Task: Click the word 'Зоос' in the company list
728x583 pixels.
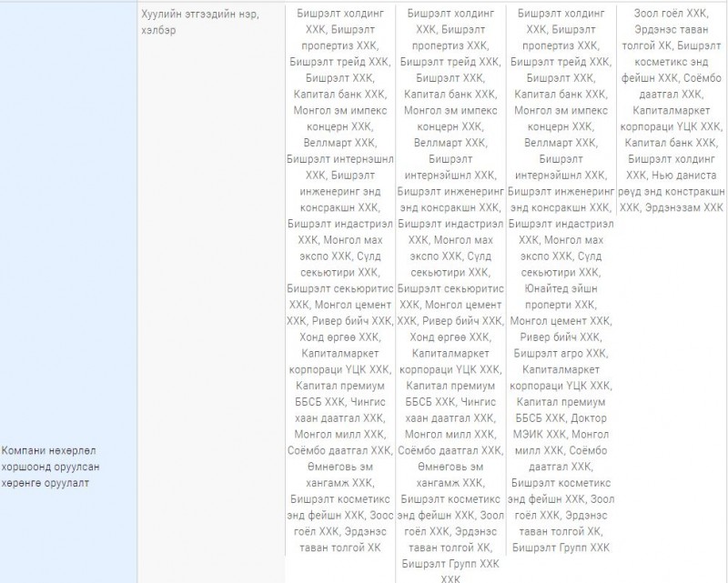Action: point(381,515)
